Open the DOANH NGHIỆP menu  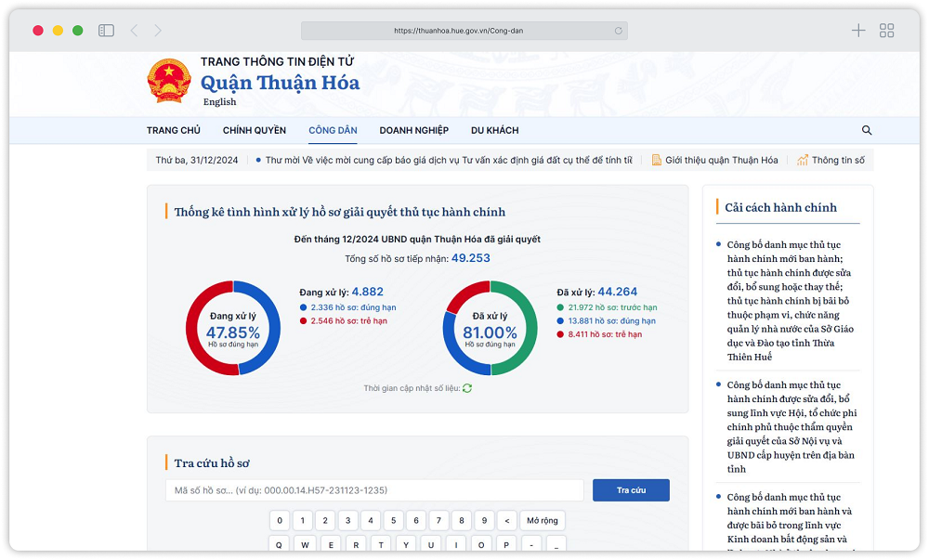tap(412, 130)
